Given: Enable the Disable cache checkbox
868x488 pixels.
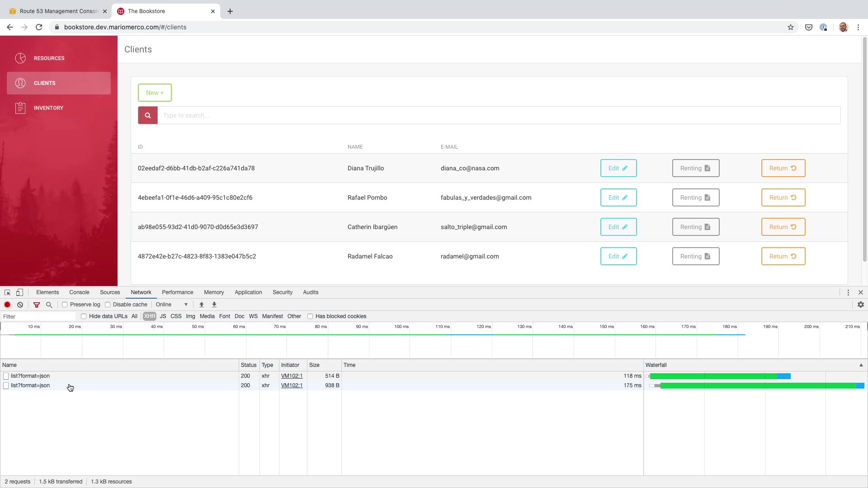Looking at the screenshot, I should click(x=108, y=305).
